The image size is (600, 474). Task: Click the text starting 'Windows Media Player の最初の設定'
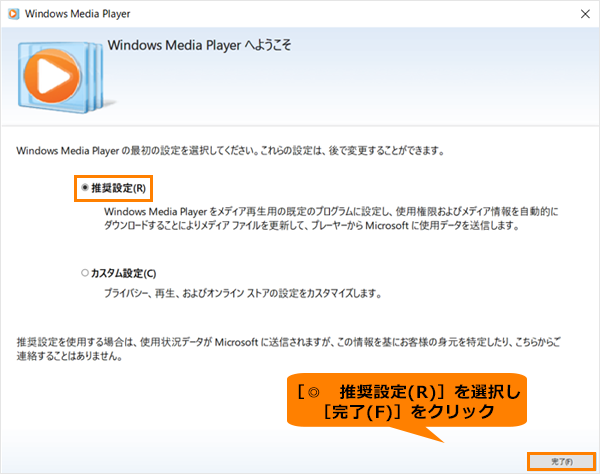point(230,151)
